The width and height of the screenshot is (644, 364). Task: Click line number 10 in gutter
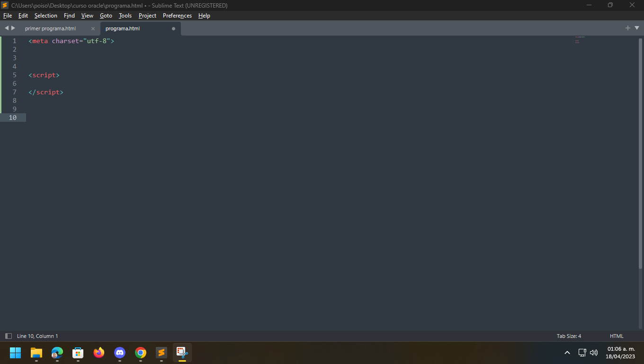[12, 118]
